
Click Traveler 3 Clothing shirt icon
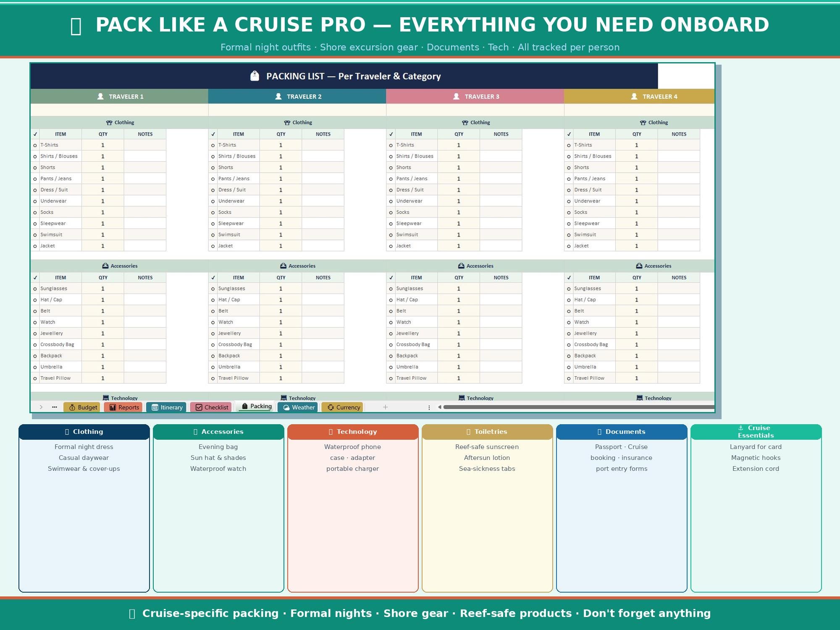(465, 123)
